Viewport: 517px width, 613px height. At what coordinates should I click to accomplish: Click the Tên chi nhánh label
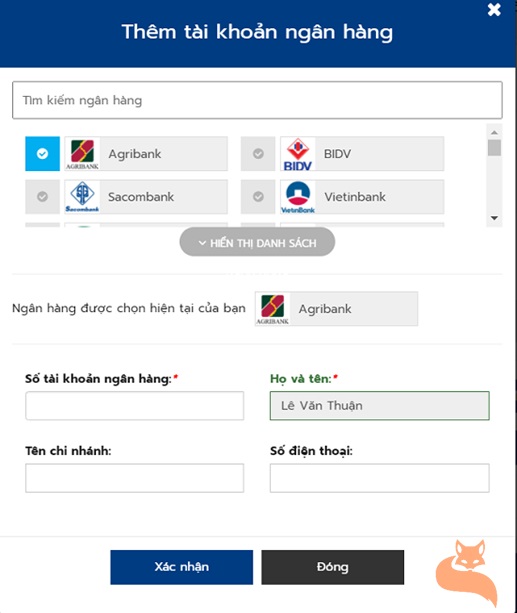[68, 451]
